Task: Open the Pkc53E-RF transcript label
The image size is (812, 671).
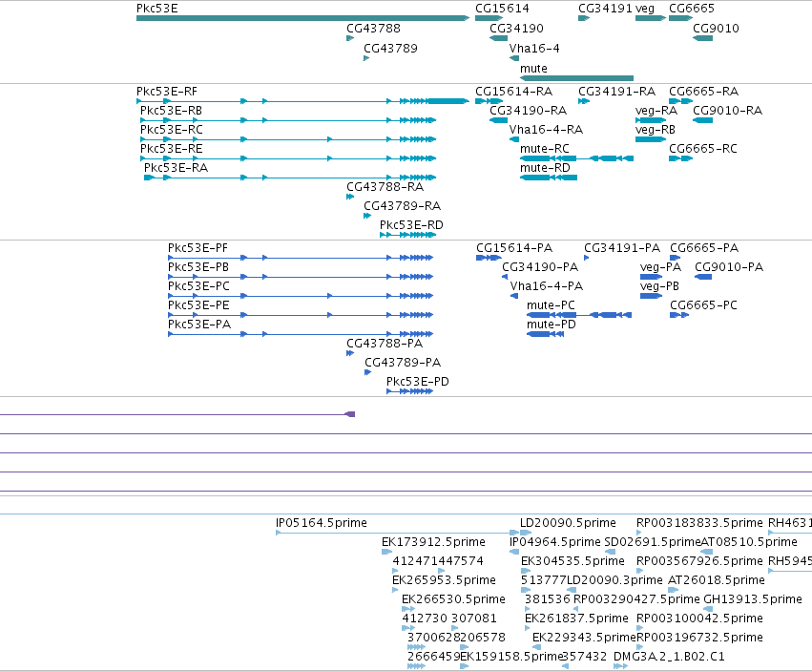Action: (x=167, y=92)
